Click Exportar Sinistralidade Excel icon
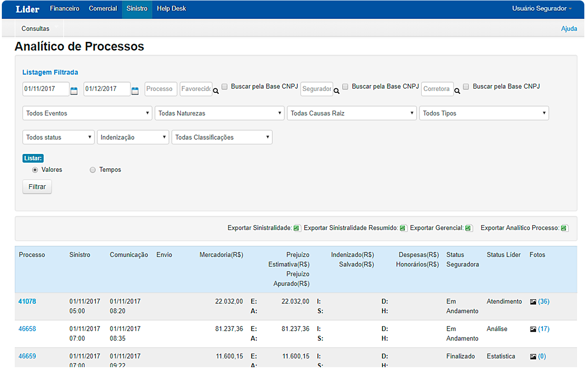 pos(297,228)
